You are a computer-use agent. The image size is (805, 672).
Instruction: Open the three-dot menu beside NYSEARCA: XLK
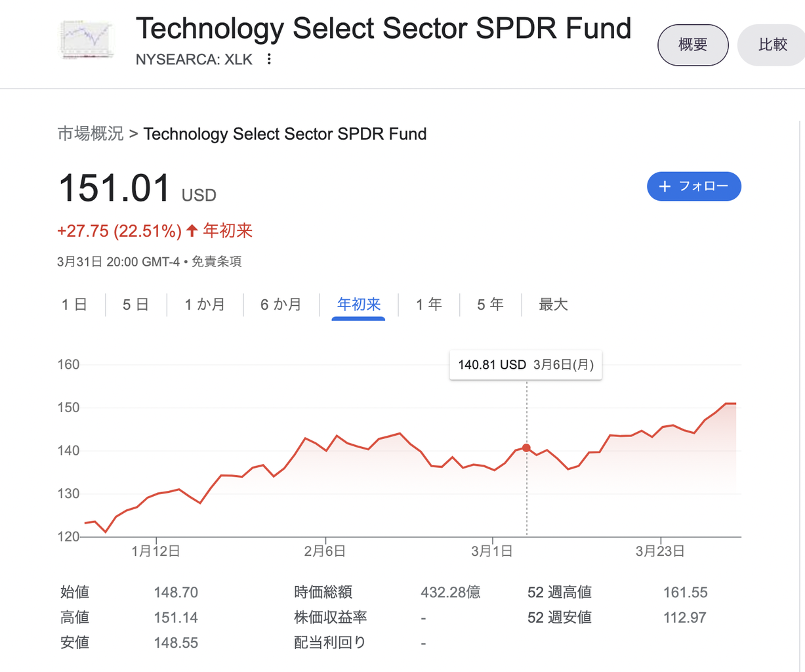[269, 59]
